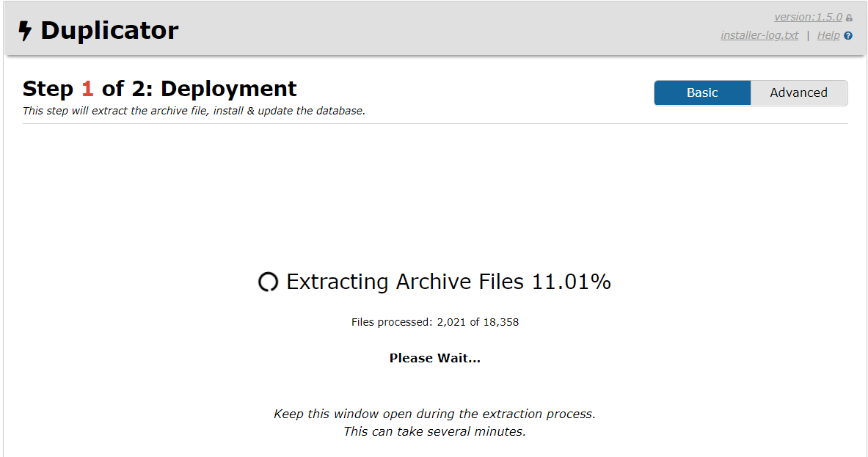Screen dimensions: 868x457
Task: Click the red step number 1
Action: tap(88, 89)
